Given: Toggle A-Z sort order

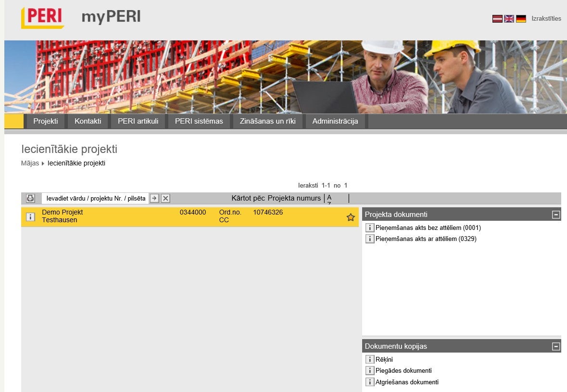Looking at the screenshot, I should pos(329,198).
